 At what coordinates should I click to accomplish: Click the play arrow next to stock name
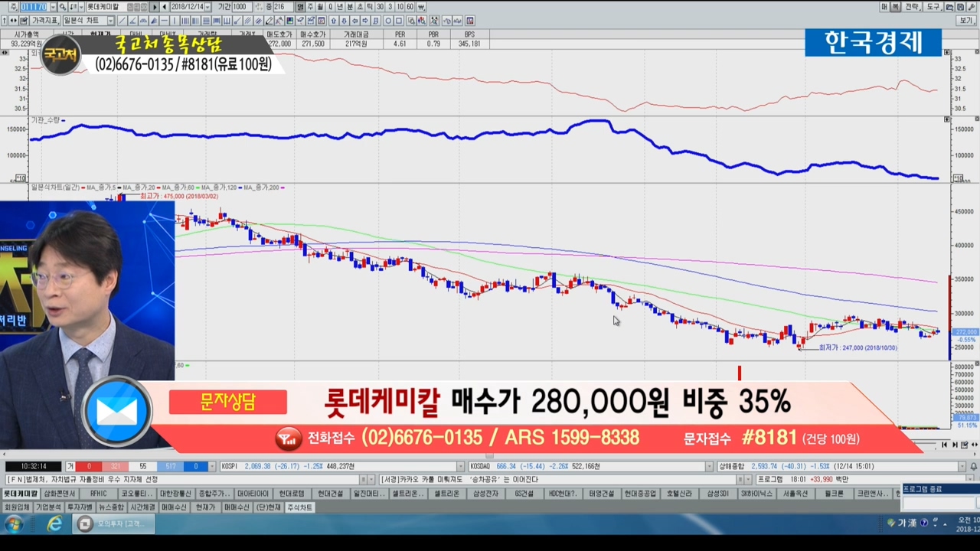pyautogui.click(x=155, y=7)
